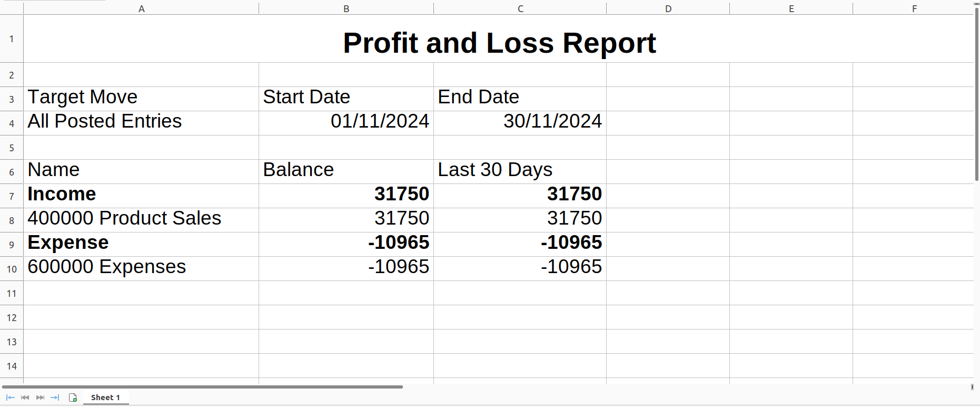Select the Last 30 Days header cell
This screenshot has height=407, width=980.
tap(520, 170)
